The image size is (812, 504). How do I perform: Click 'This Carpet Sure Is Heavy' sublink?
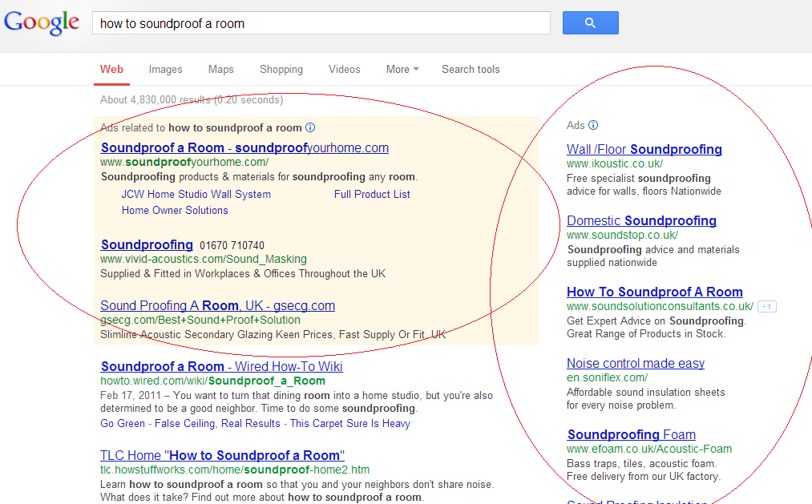coord(350,423)
